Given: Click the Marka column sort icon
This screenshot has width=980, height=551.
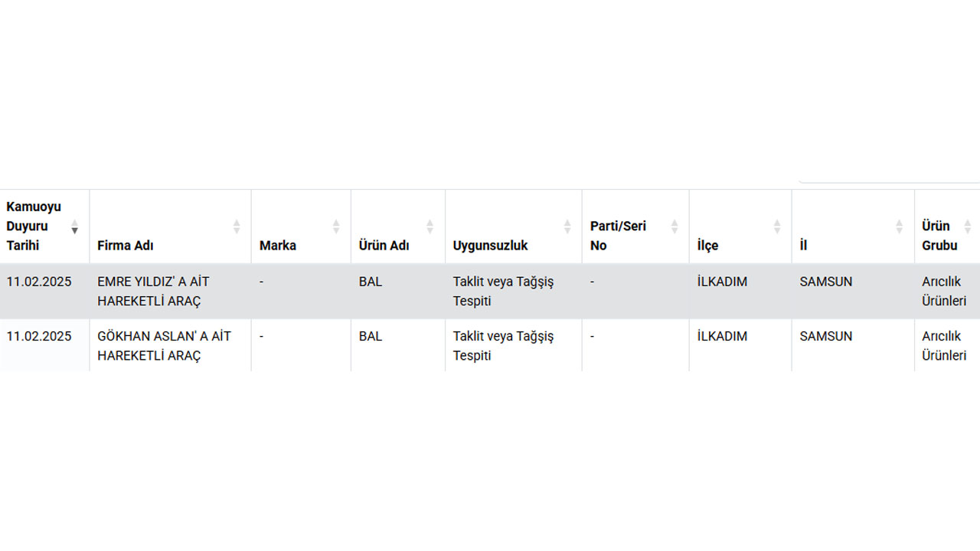Looking at the screenshot, I should [336, 227].
